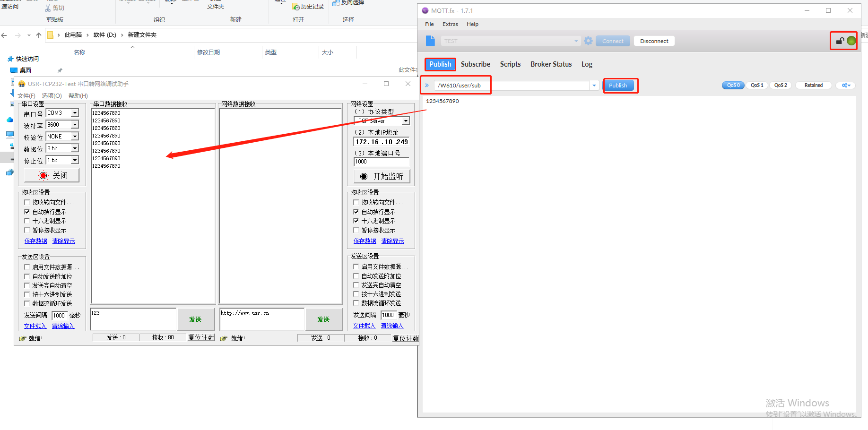Click the unlocked padlock icon in MQTT.fx
This screenshot has height=430, width=868.
(840, 41)
